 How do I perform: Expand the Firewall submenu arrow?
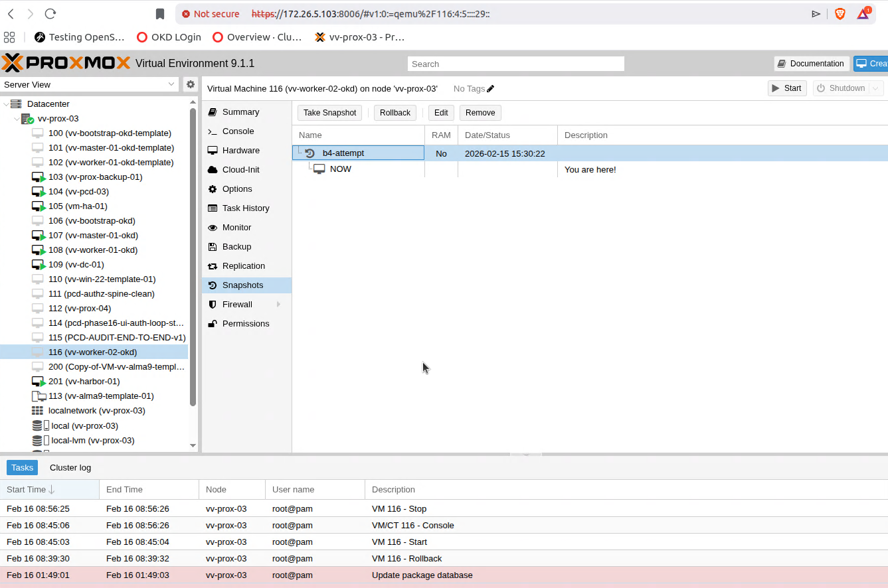[278, 305]
